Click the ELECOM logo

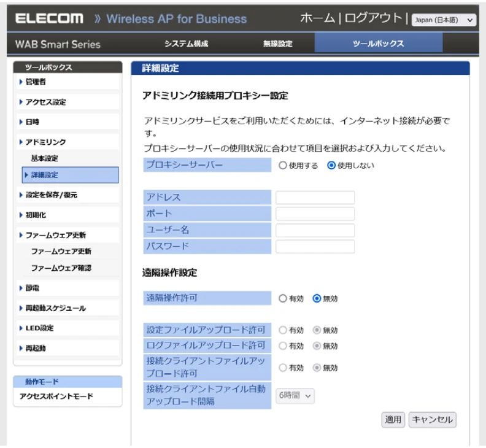point(49,18)
